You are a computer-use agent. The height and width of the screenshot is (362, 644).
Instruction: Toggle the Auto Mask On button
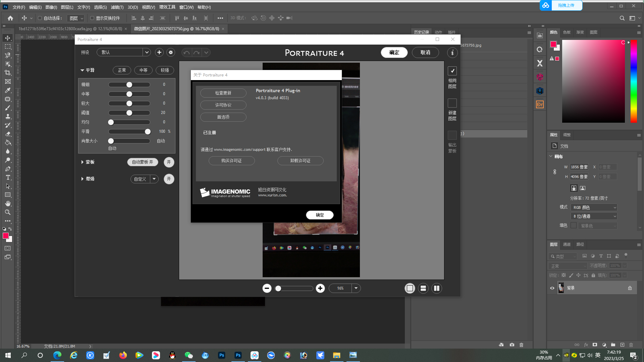click(143, 162)
